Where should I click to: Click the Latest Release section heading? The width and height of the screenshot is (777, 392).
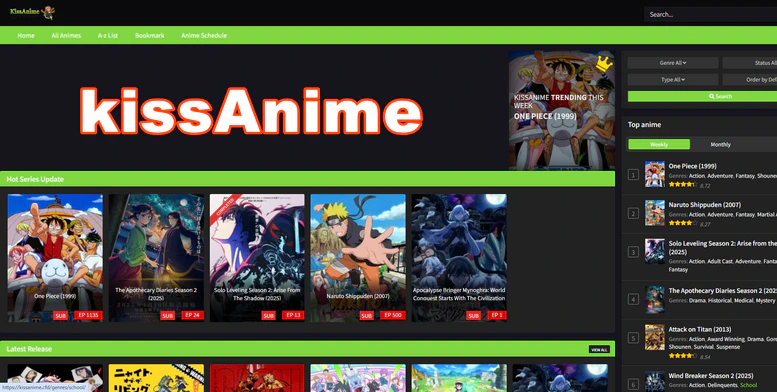click(29, 349)
